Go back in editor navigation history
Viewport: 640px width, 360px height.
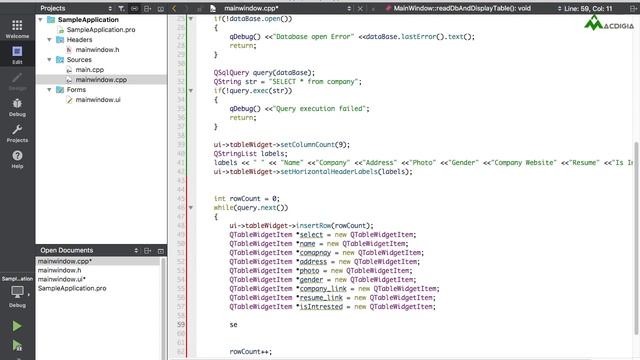click(x=174, y=8)
